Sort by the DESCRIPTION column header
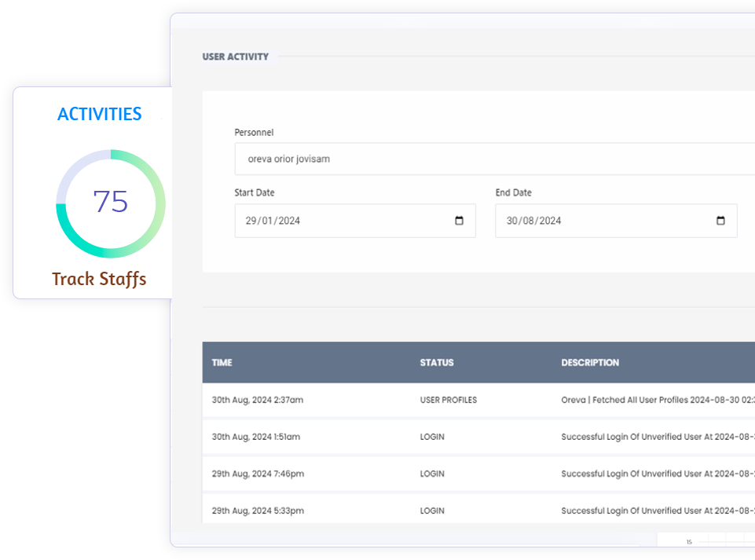 590,363
